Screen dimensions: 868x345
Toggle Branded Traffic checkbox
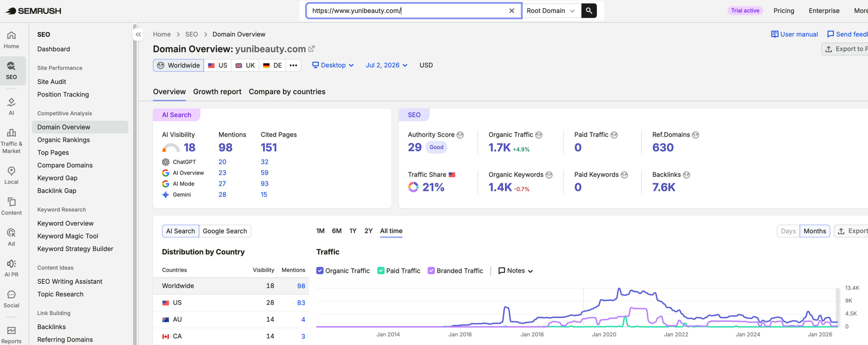[431, 271]
